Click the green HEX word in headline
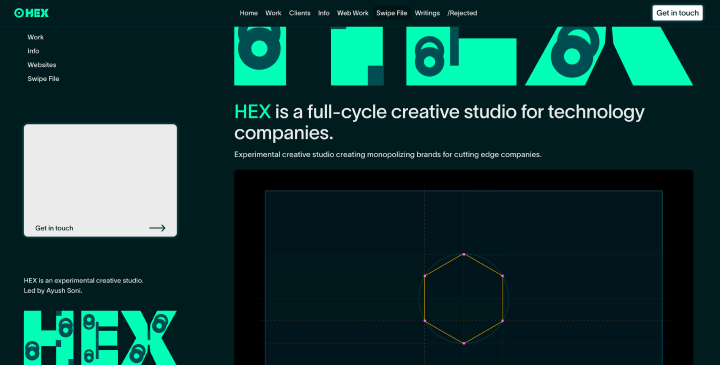The height and width of the screenshot is (365, 720). [253, 112]
